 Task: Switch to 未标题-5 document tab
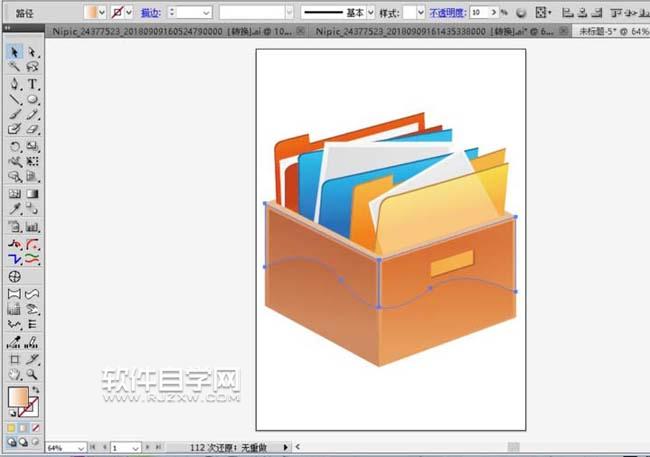click(x=613, y=31)
